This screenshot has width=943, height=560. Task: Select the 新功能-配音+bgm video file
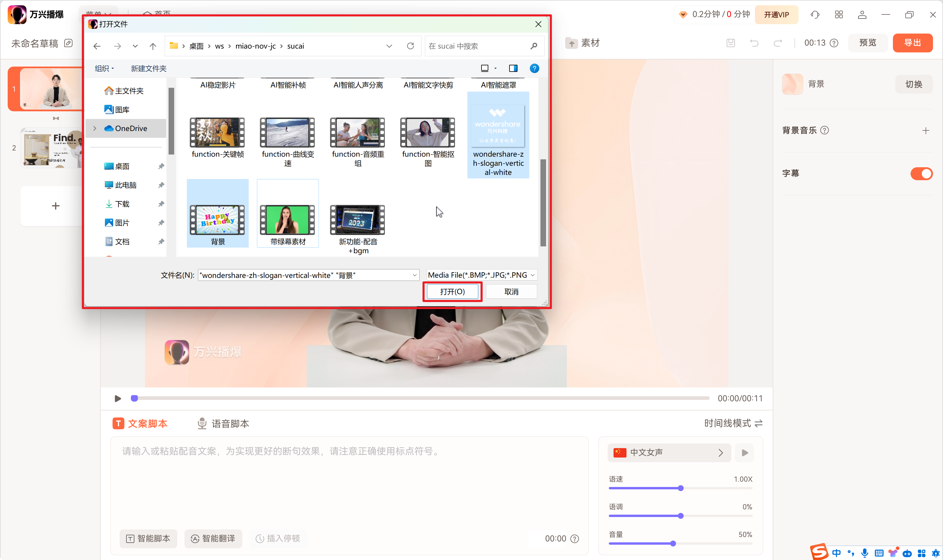coord(358,229)
